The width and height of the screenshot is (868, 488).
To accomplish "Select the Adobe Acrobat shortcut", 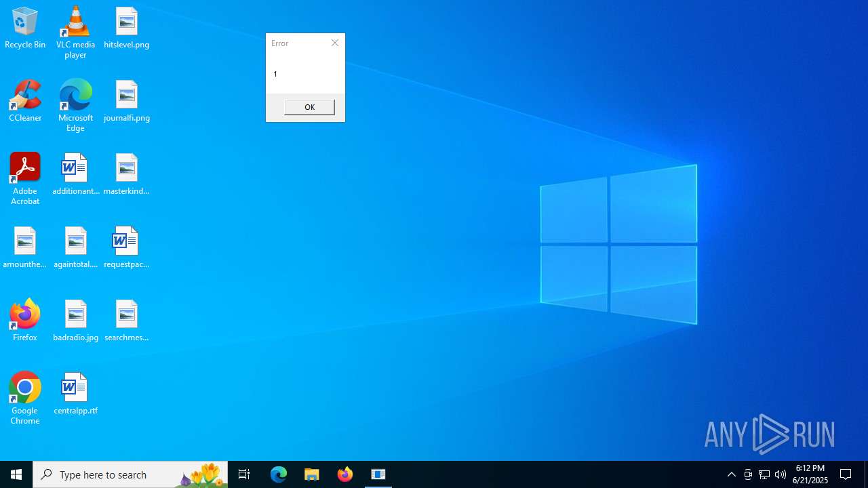I will point(25,179).
